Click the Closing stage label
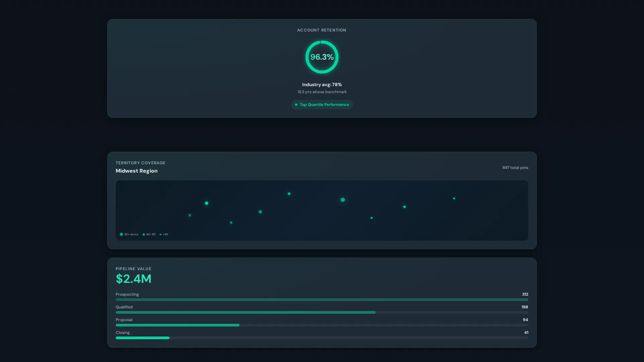The height and width of the screenshot is (362, 644). [x=123, y=333]
